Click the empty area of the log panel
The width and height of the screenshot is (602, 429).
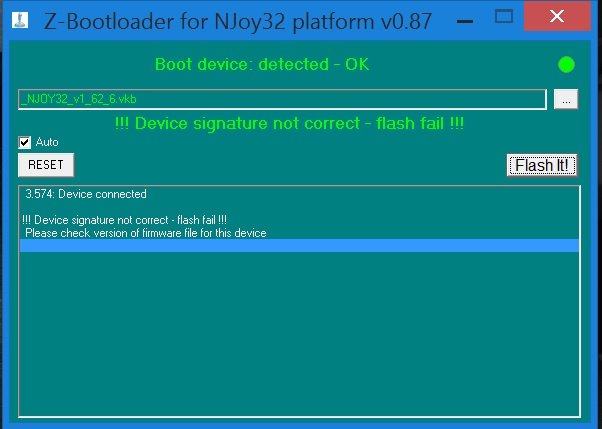coord(299,340)
